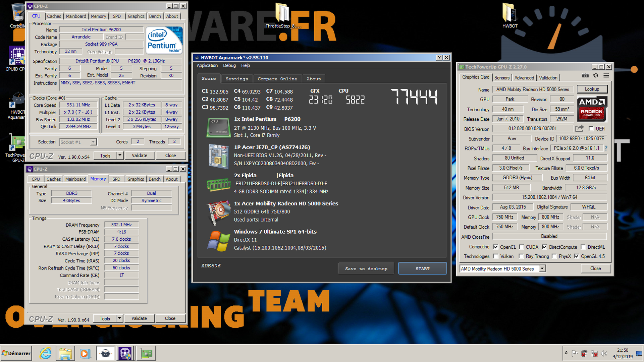Click Validate in bottom CPU-Z window
This screenshot has width=644, height=362.
coord(139,318)
